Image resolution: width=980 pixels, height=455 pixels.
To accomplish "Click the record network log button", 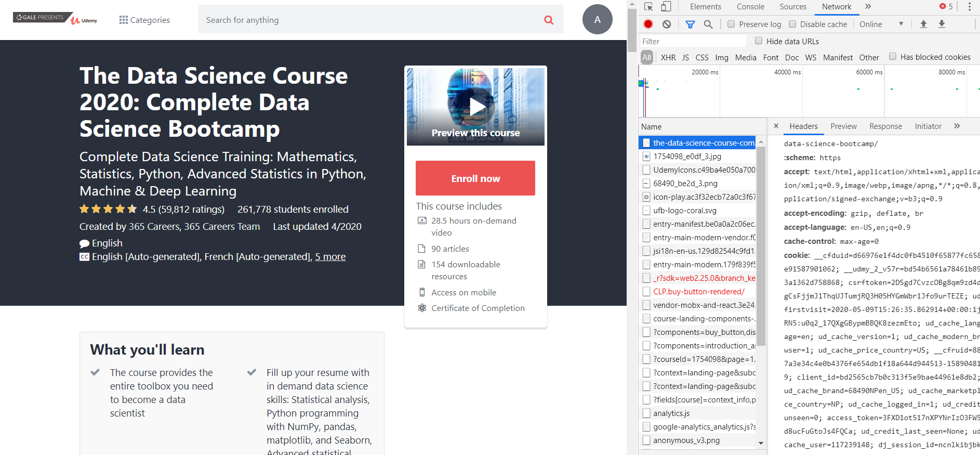I will (x=648, y=24).
